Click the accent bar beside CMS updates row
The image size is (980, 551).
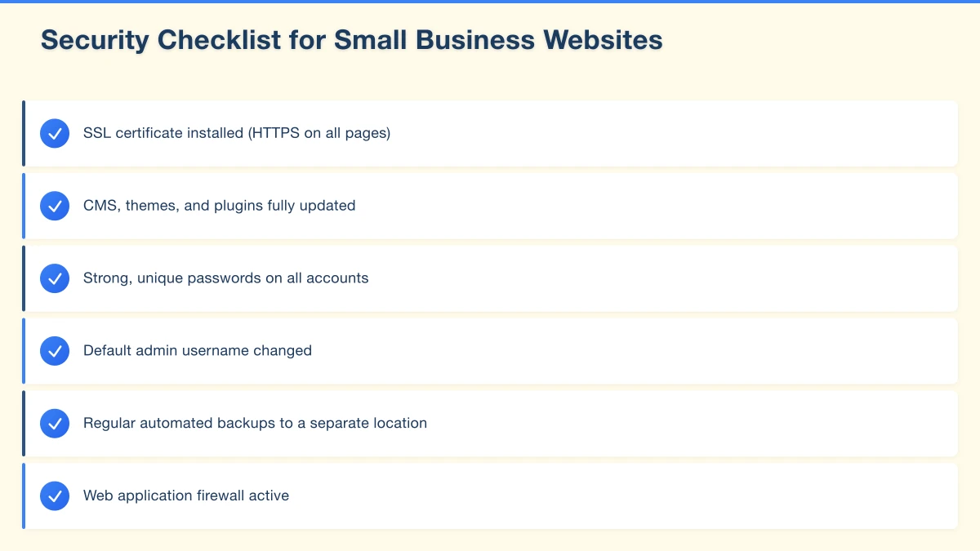24,206
